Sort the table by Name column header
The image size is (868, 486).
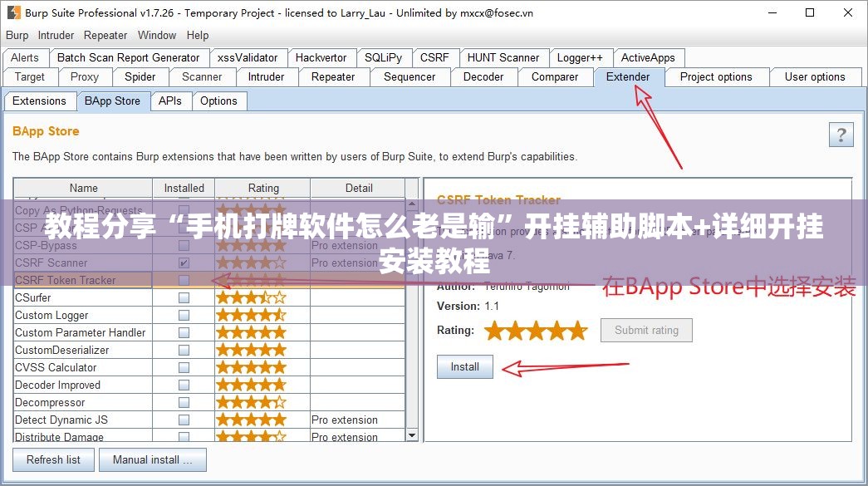coord(84,189)
